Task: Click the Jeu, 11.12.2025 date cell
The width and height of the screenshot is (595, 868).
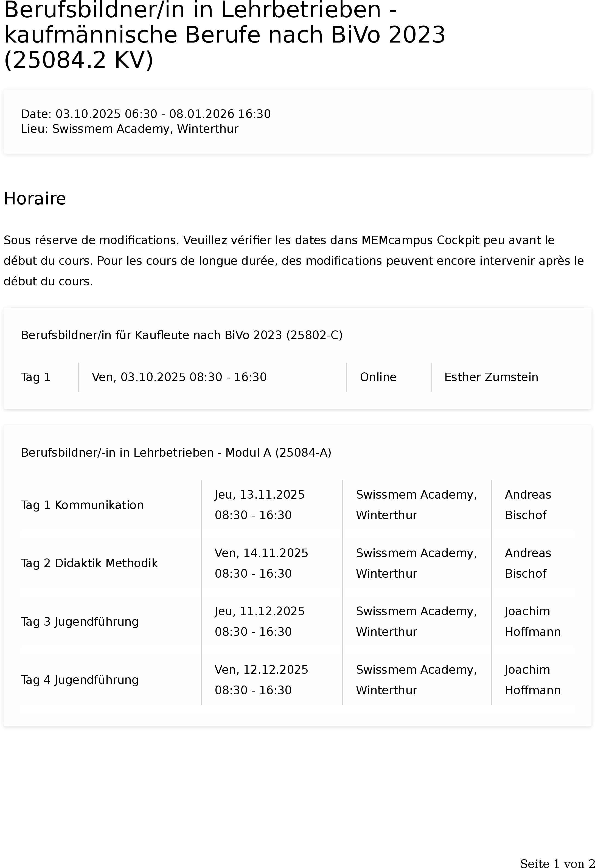Action: point(260,622)
